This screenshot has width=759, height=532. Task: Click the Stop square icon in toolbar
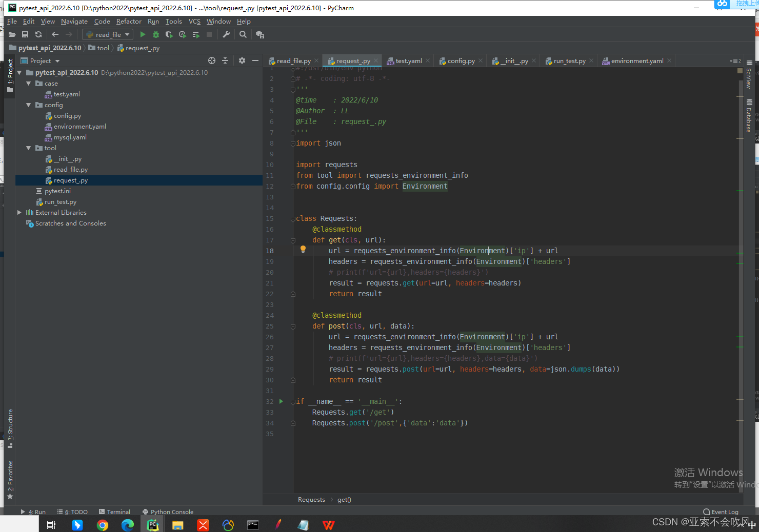pos(209,34)
